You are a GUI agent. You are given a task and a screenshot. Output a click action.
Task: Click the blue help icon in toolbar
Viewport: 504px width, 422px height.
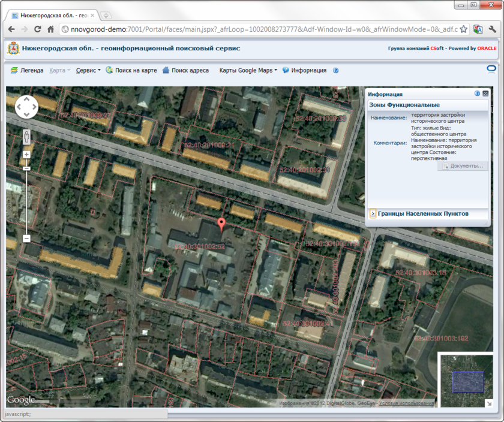tap(335, 70)
